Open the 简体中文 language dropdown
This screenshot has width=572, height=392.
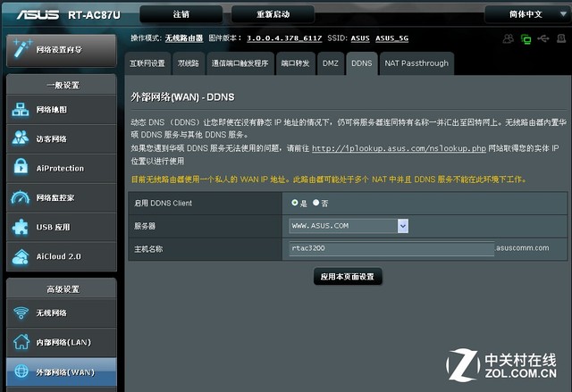click(x=528, y=14)
